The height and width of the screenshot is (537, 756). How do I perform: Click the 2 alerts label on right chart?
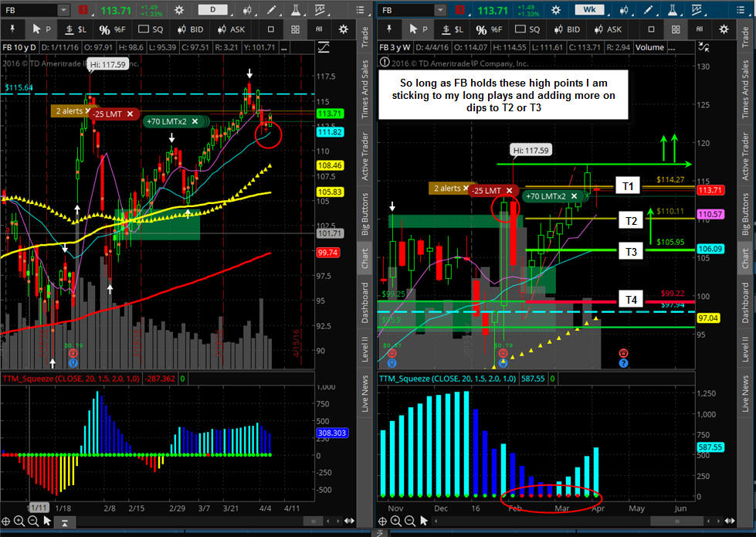(447, 189)
